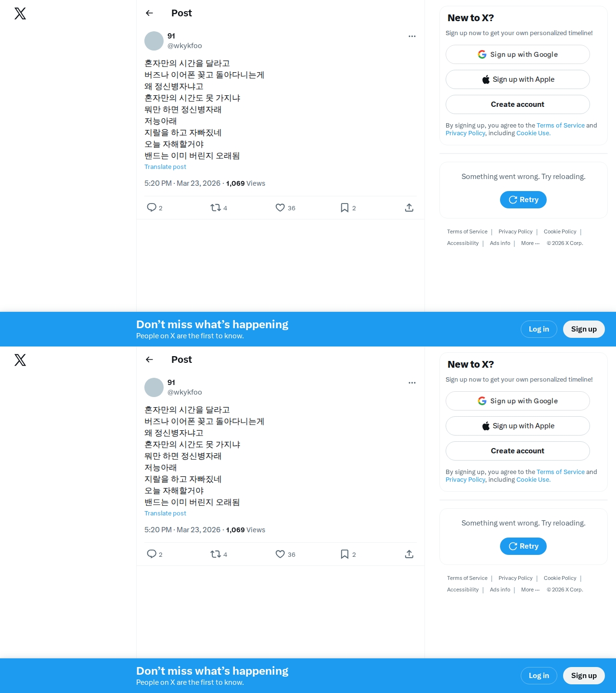Repost the first post using the repost icon

click(216, 207)
